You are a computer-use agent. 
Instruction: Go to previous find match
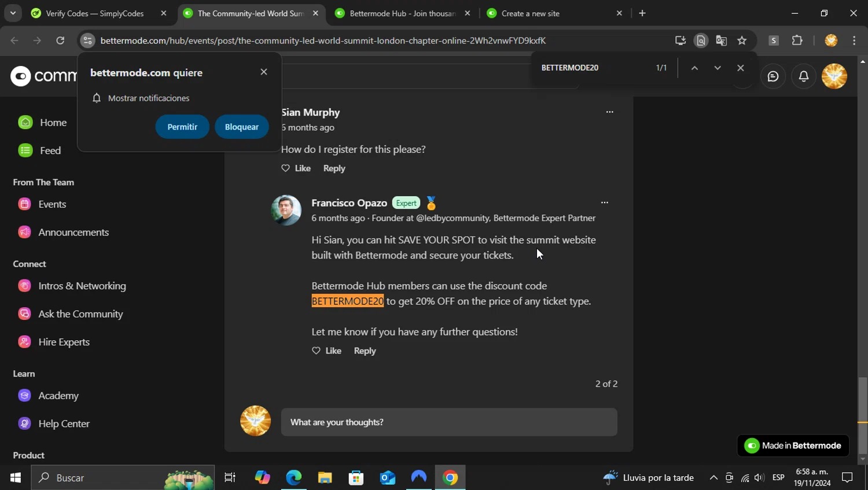click(694, 68)
